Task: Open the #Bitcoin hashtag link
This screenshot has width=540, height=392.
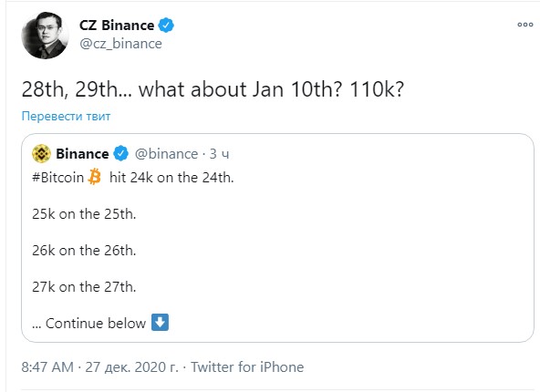Action: tap(57, 178)
